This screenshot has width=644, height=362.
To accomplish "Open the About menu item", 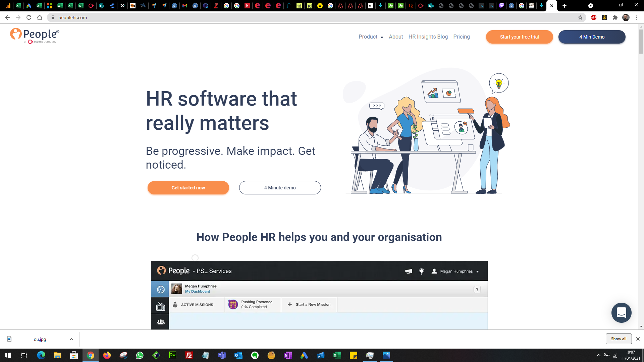I will [396, 37].
